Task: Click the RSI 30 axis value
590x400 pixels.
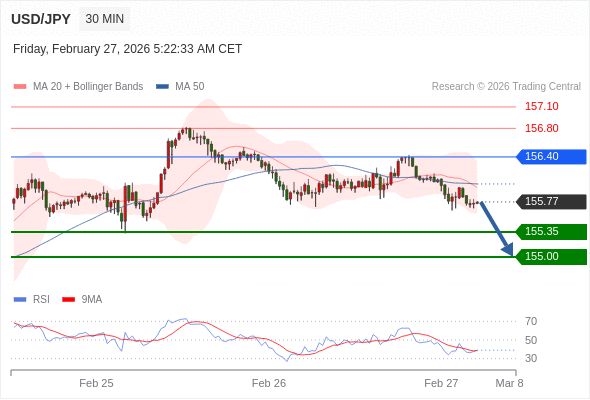Action: tap(531, 358)
